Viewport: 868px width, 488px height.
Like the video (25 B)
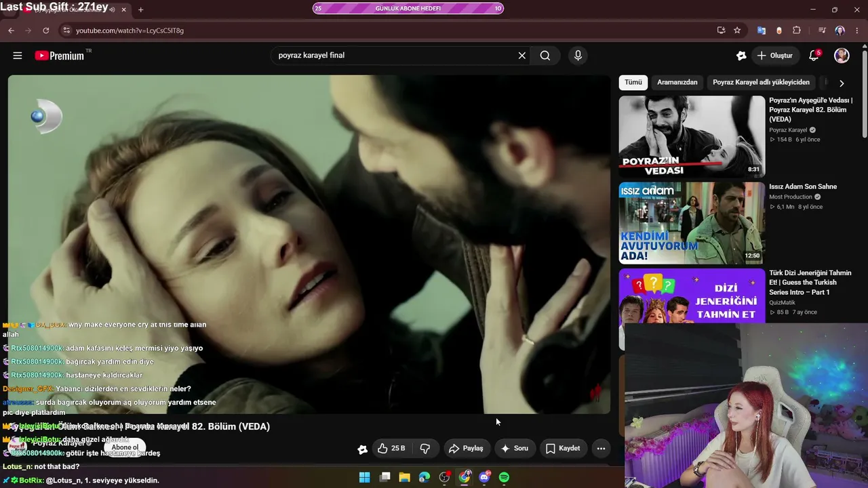coord(391,449)
